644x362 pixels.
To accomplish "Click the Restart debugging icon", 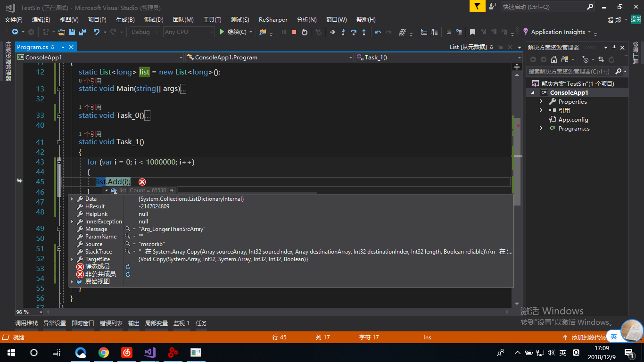I will pos(305,32).
